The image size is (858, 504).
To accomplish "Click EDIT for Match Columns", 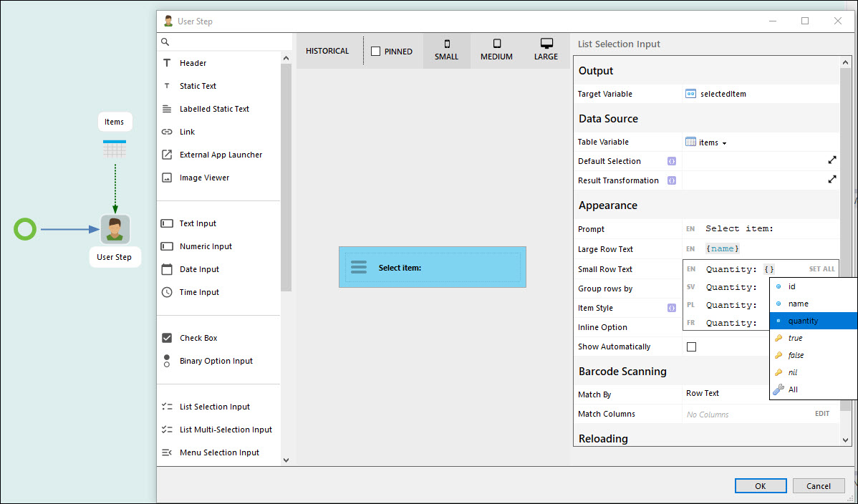I will (822, 414).
